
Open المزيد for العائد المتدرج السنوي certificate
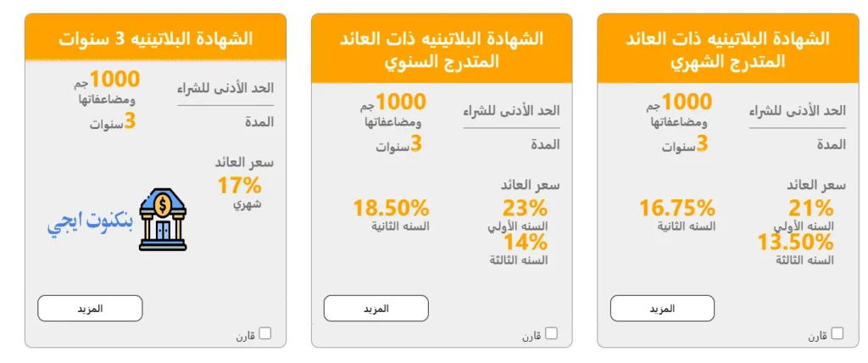[x=376, y=308]
